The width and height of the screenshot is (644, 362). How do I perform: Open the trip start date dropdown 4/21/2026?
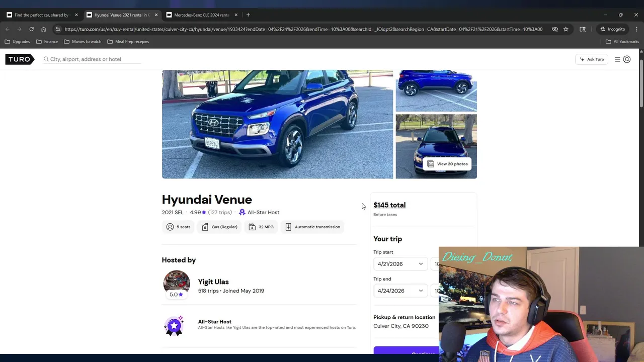click(x=400, y=264)
